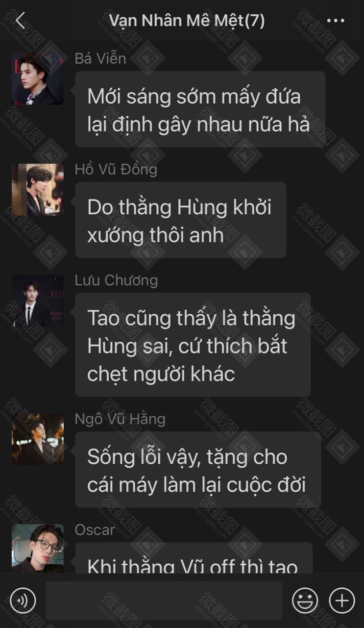The image size is (364, 628).
Task: Select message "Mới sáng sớm mấy đứa"
Action: (x=200, y=109)
